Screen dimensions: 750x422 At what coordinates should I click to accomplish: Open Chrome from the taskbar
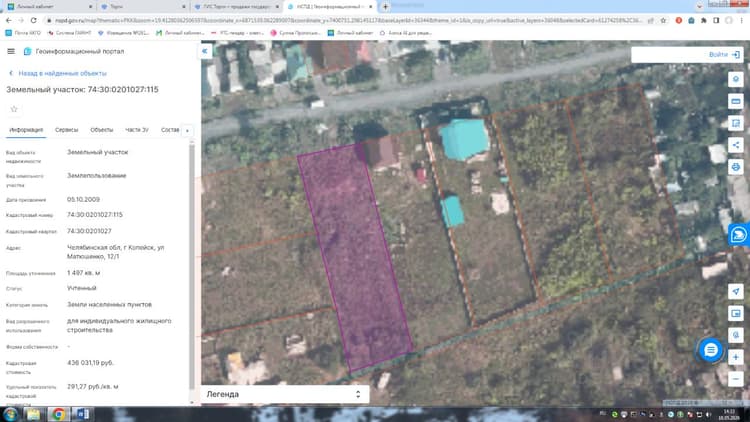click(58, 414)
